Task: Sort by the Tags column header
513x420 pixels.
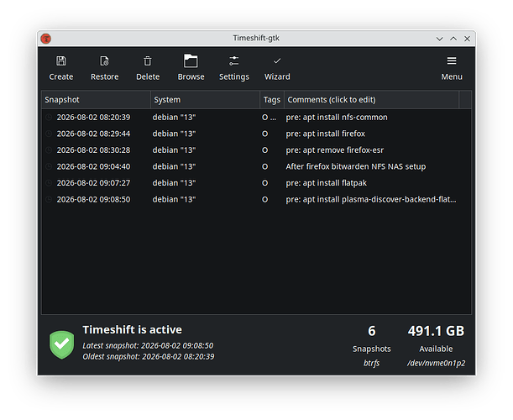Action: pyautogui.click(x=272, y=99)
